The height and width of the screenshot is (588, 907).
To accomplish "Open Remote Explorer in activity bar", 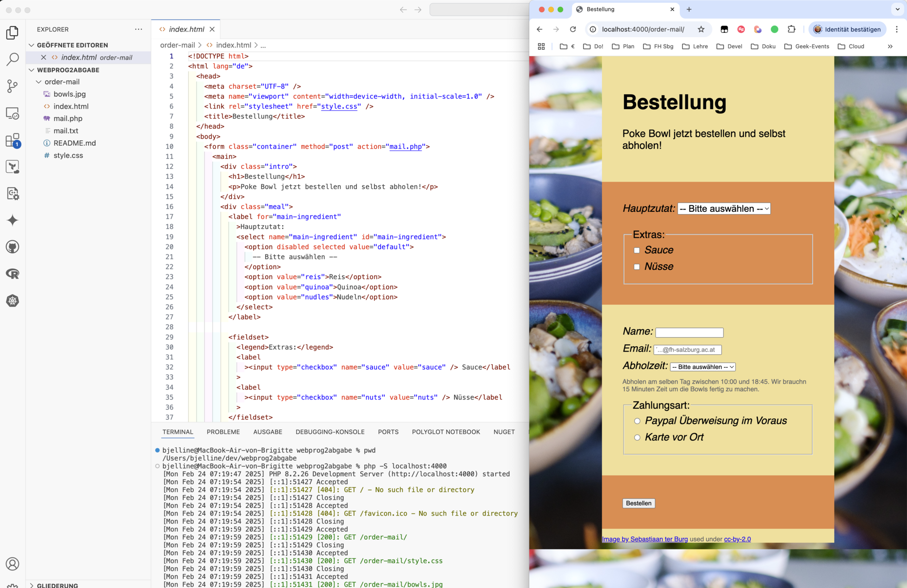I will click(x=13, y=113).
